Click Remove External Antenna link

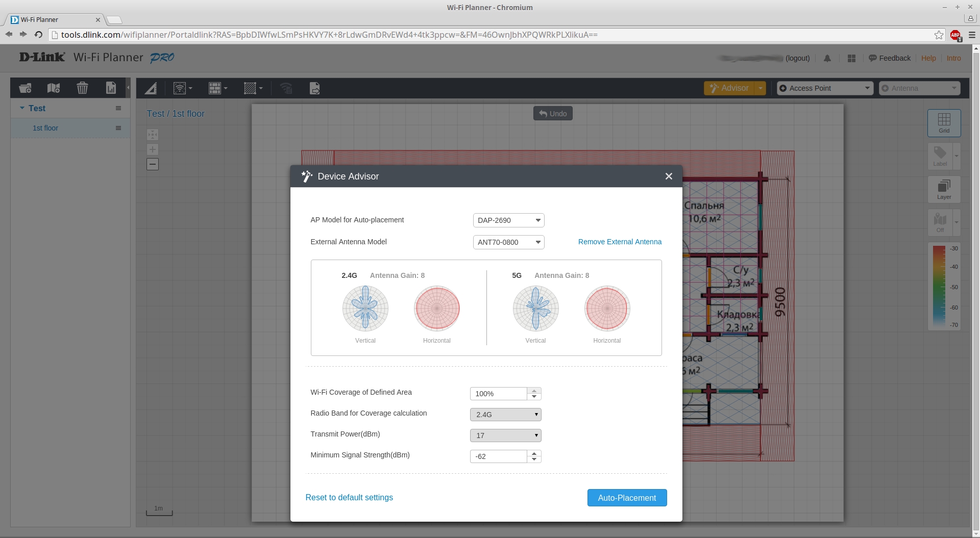click(x=620, y=242)
